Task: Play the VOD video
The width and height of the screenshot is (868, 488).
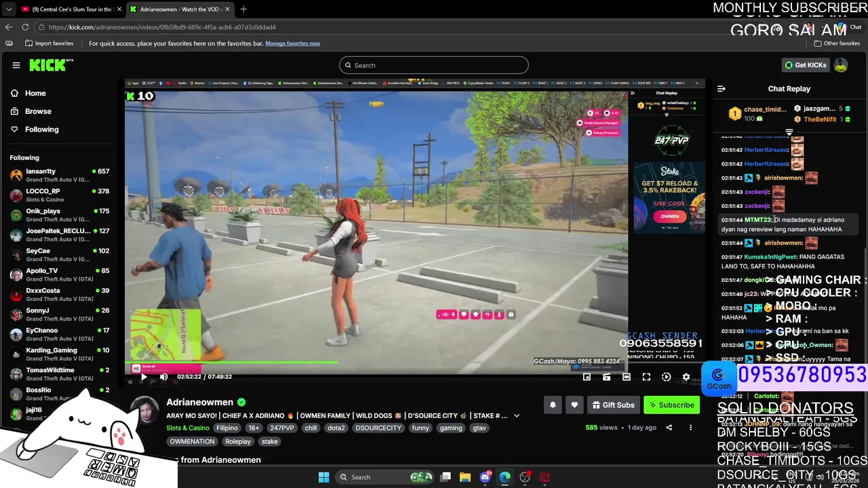Action: pyautogui.click(x=144, y=377)
